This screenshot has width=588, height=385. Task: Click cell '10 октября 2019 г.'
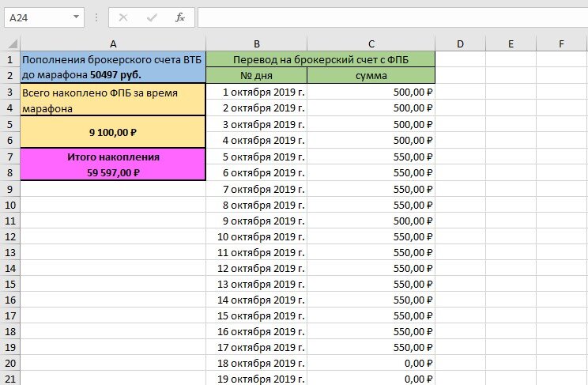click(257, 237)
